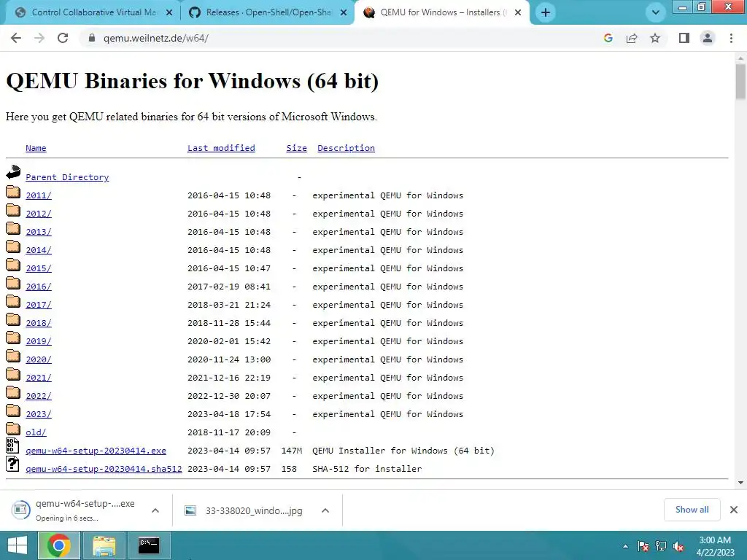
Task: Open the old/ folder link
Action: coord(36,432)
